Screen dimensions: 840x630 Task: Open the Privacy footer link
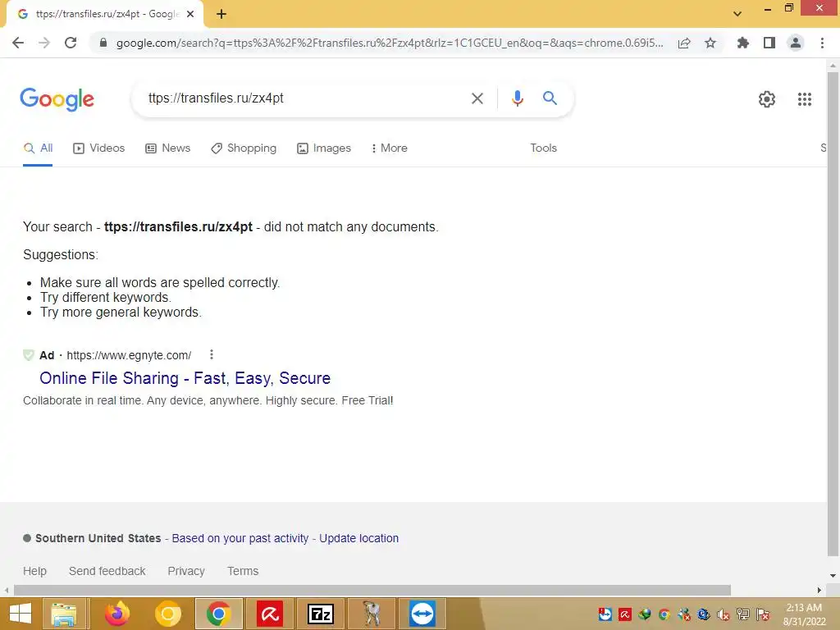coord(186,571)
